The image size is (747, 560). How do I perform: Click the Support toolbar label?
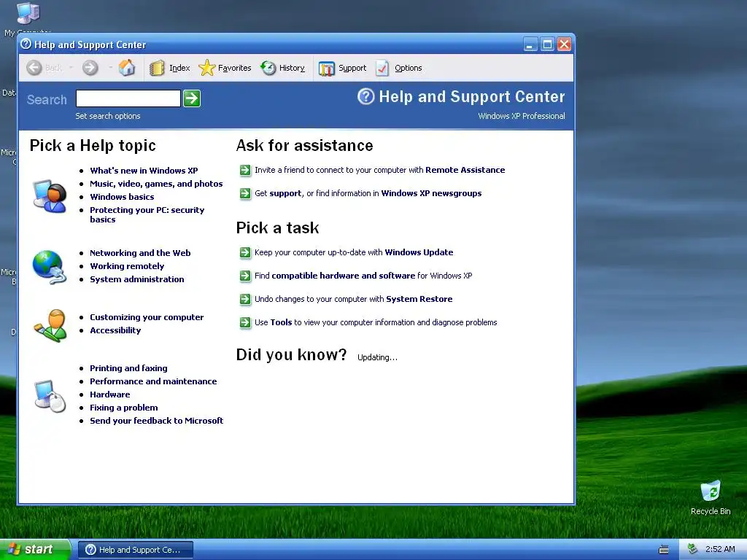point(352,68)
